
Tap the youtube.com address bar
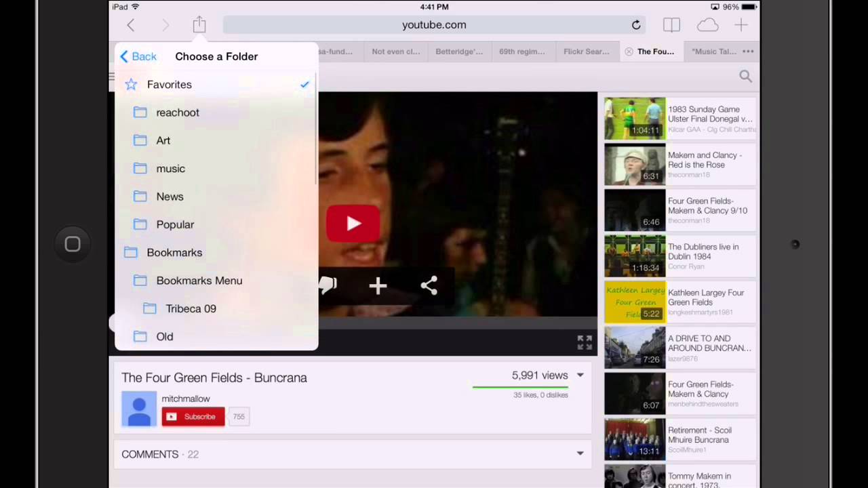[x=434, y=25]
